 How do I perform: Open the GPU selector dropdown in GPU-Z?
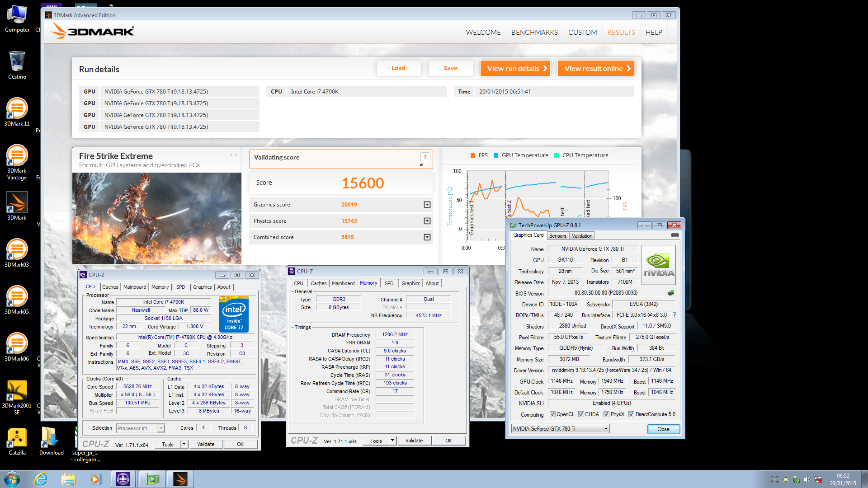coord(560,429)
